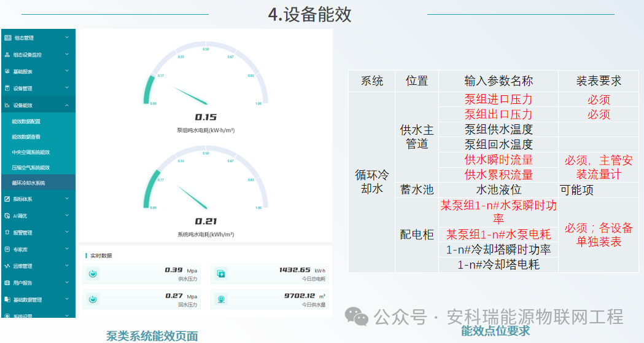Click the 实时数据 section heading

click(101, 255)
